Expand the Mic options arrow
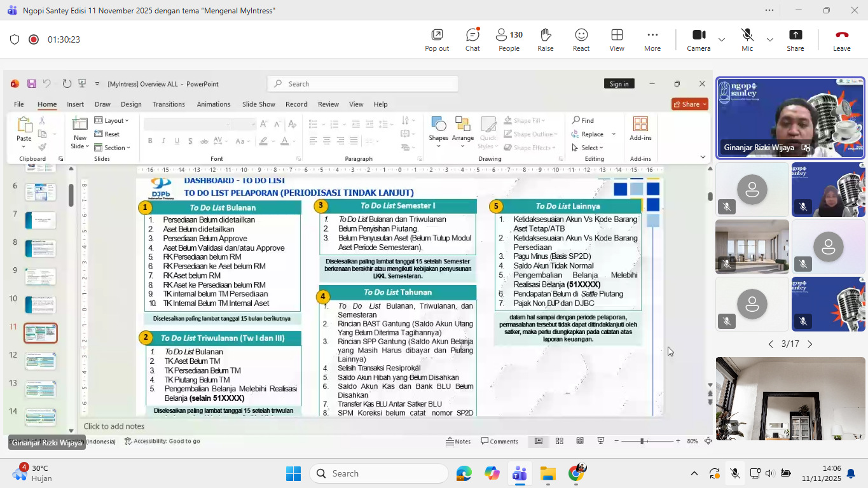 coord(770,39)
